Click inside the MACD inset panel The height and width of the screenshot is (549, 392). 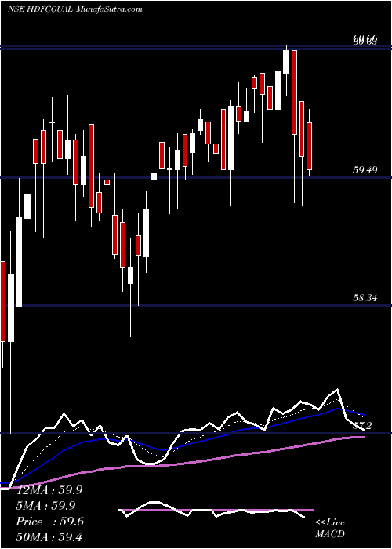(216, 510)
